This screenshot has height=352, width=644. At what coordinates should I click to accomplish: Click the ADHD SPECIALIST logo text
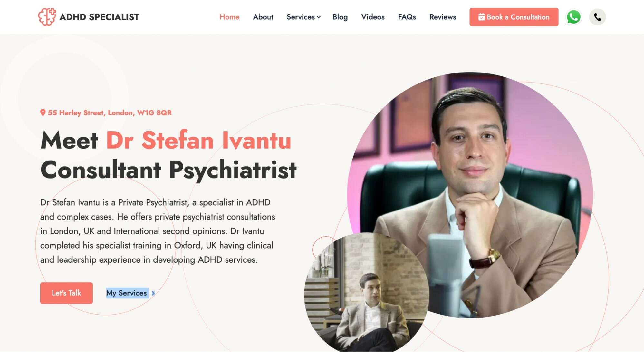pos(99,17)
